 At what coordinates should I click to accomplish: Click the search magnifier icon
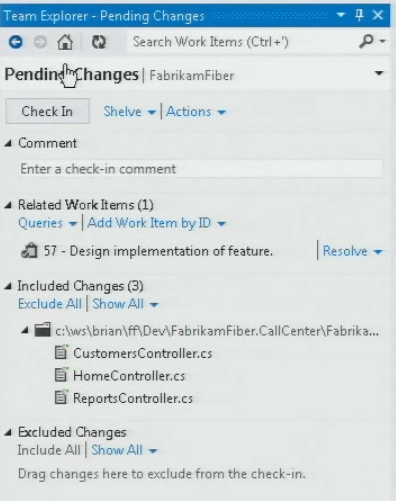click(366, 41)
